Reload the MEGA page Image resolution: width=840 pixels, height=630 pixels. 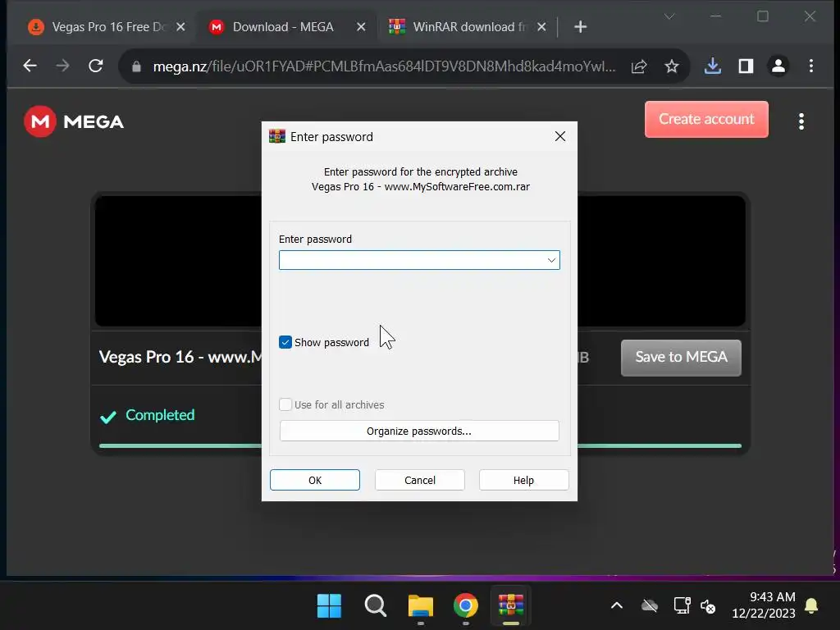[x=95, y=66]
